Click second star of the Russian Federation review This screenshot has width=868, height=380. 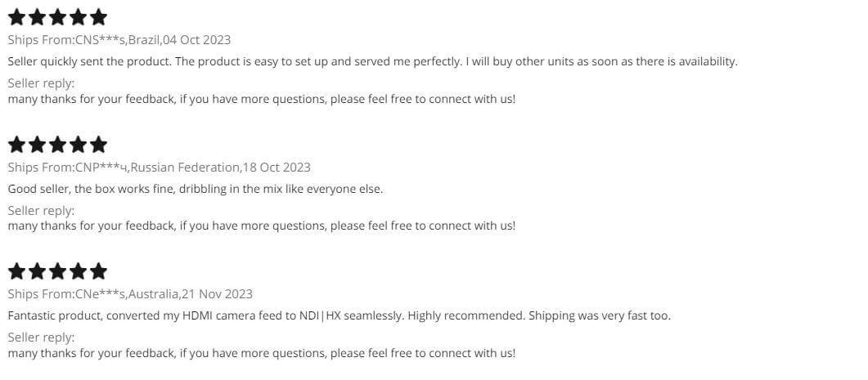pos(37,145)
